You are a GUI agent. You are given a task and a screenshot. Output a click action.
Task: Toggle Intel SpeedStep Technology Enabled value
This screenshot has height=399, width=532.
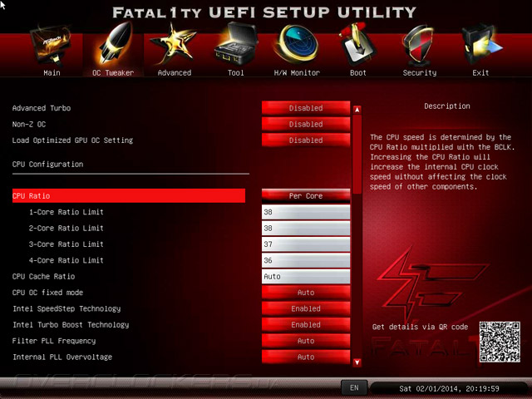point(306,308)
